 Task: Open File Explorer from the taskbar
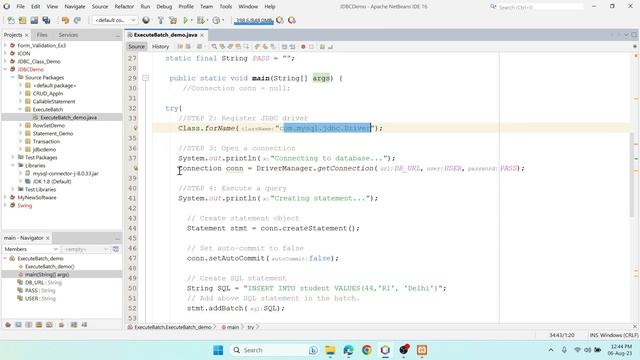(x=330, y=350)
